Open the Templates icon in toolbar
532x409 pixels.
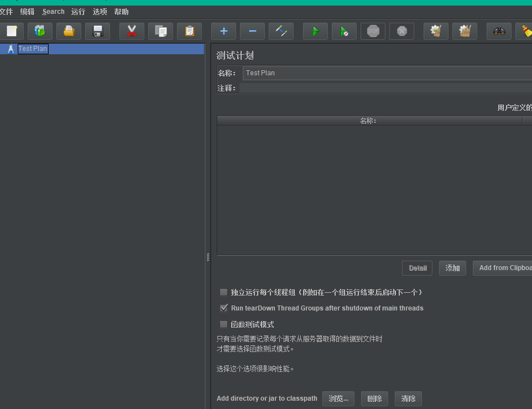pos(40,31)
